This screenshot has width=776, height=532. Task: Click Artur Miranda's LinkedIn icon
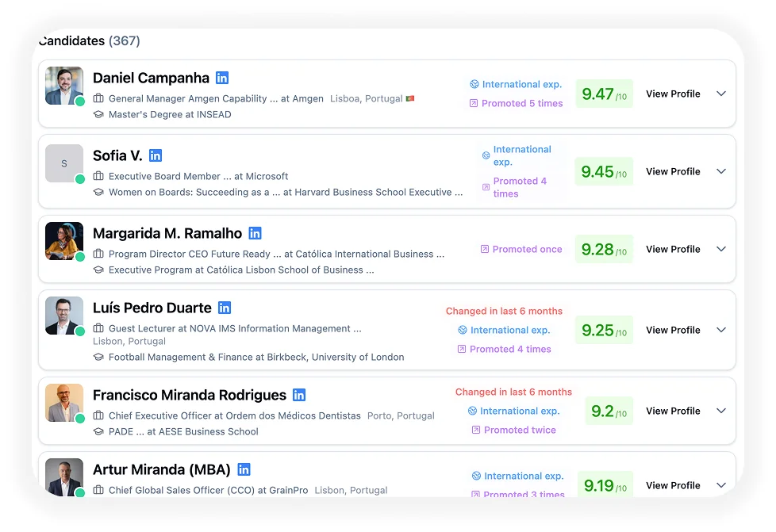coord(244,469)
